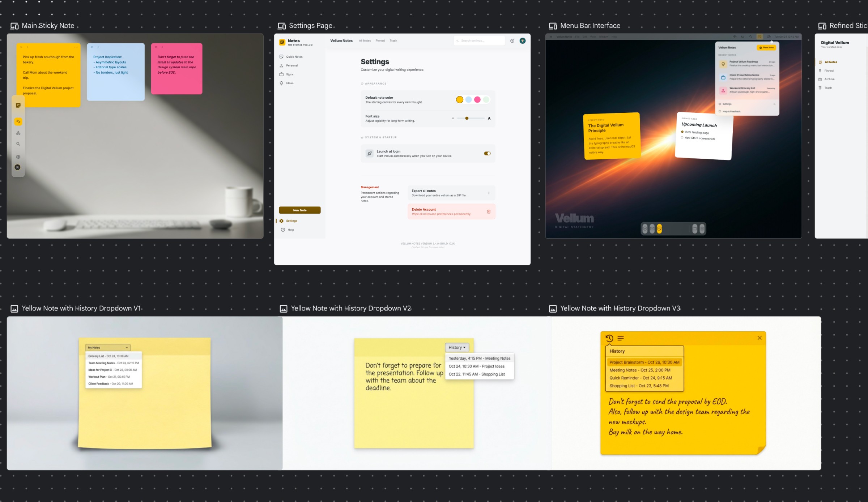Select All Notes in Digital Vellum sidebar
This screenshot has height=502, width=868.
tap(828, 62)
